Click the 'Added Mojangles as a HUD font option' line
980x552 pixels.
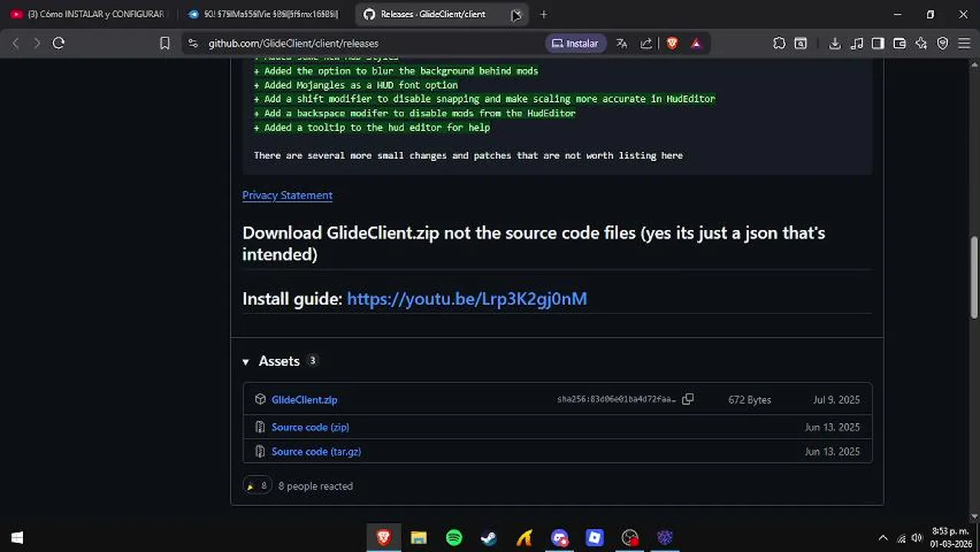pos(356,85)
